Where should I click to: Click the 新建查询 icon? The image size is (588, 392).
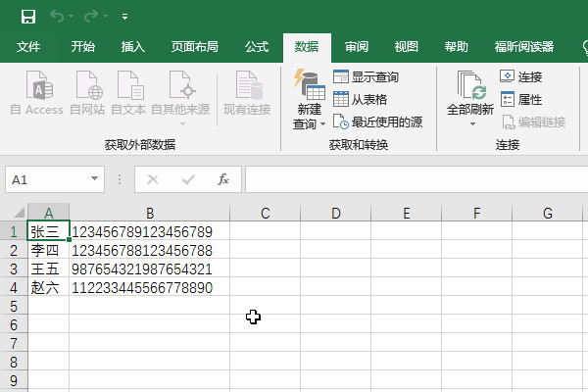309,86
